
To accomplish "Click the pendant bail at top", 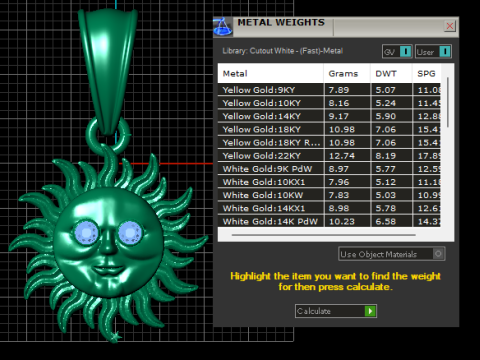I will pyautogui.click(x=107, y=72).
